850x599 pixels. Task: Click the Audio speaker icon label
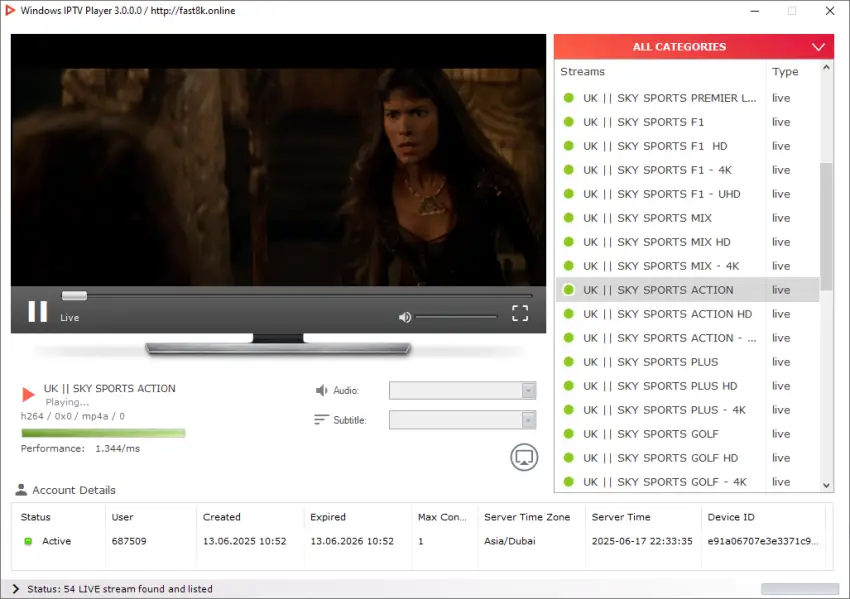point(322,390)
